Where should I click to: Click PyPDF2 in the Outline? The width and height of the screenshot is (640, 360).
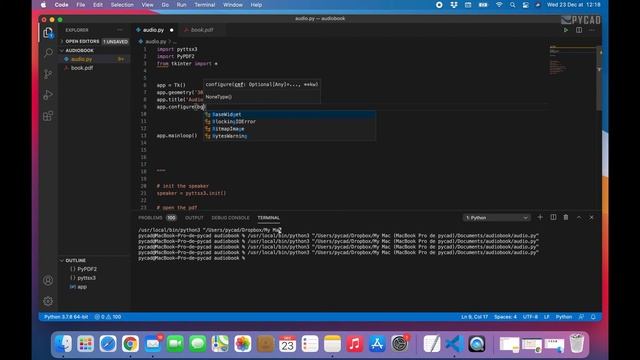click(87, 269)
